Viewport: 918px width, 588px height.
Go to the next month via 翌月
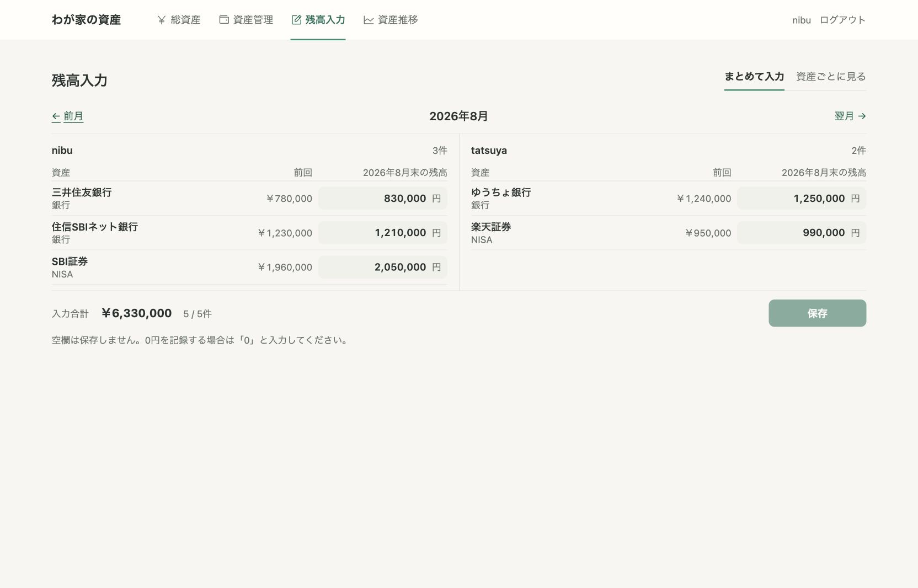coord(850,116)
